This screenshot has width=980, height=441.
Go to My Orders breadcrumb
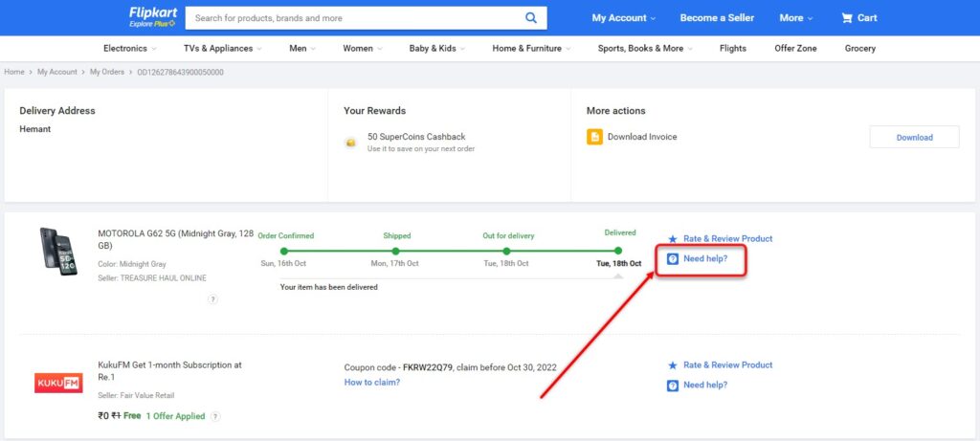(107, 72)
